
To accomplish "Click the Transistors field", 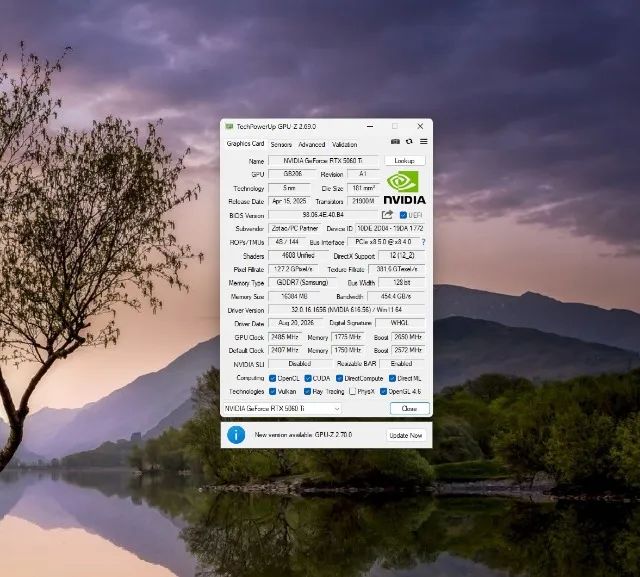I will coord(363,201).
